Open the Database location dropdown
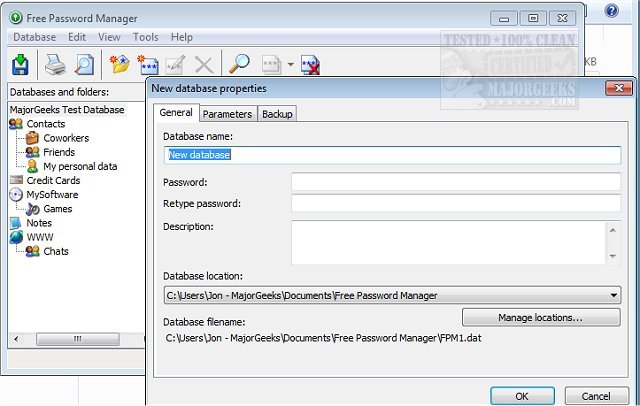Screen dimensions: 640x406 click(392, 295)
